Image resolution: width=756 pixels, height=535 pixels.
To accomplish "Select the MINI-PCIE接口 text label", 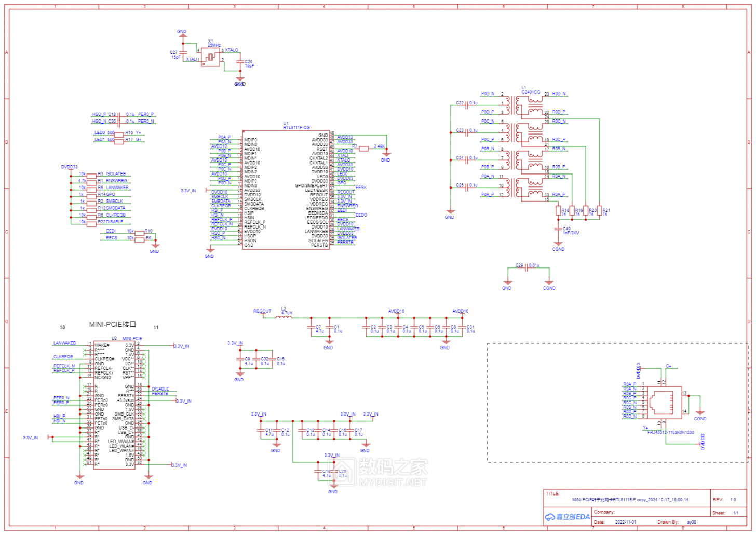I will tap(112, 325).
